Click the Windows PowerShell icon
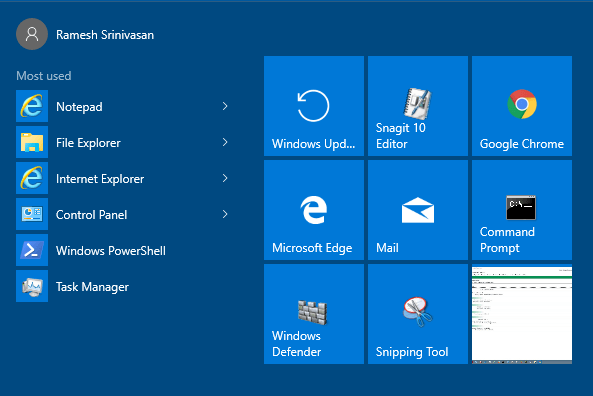Image resolution: width=593 pixels, height=396 pixels. pyautogui.click(x=32, y=250)
